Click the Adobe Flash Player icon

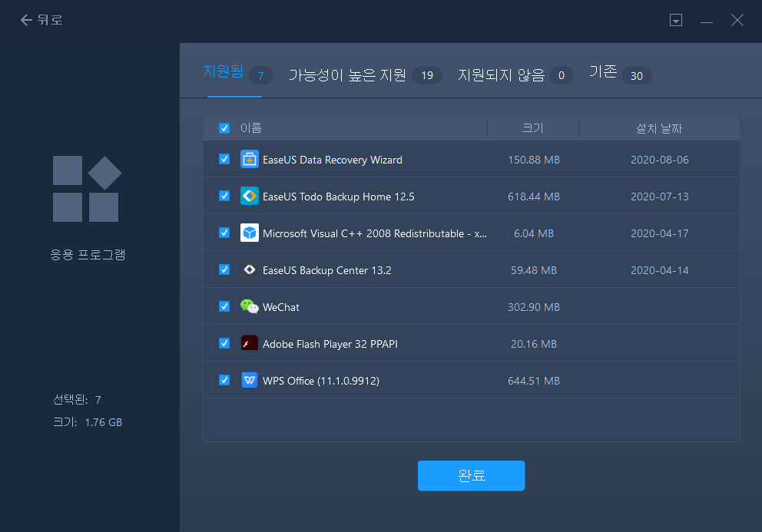(248, 343)
